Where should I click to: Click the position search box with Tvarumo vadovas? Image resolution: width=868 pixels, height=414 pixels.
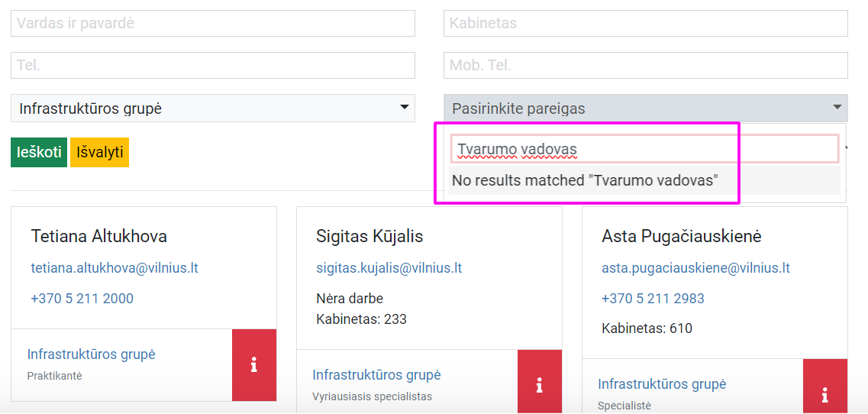pyautogui.click(x=644, y=149)
